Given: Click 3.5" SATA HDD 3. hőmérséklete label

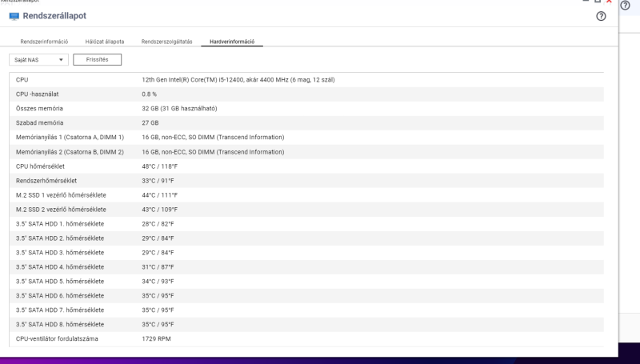Looking at the screenshot, I should click(60, 253).
